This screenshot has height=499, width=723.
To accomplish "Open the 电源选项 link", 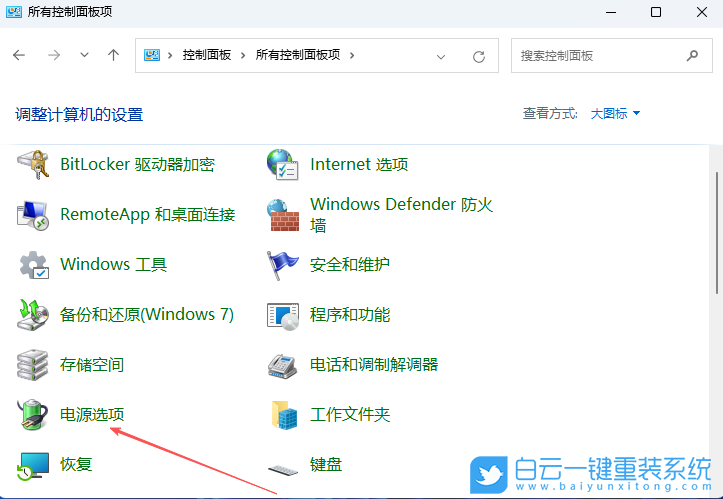I will click(x=92, y=415).
